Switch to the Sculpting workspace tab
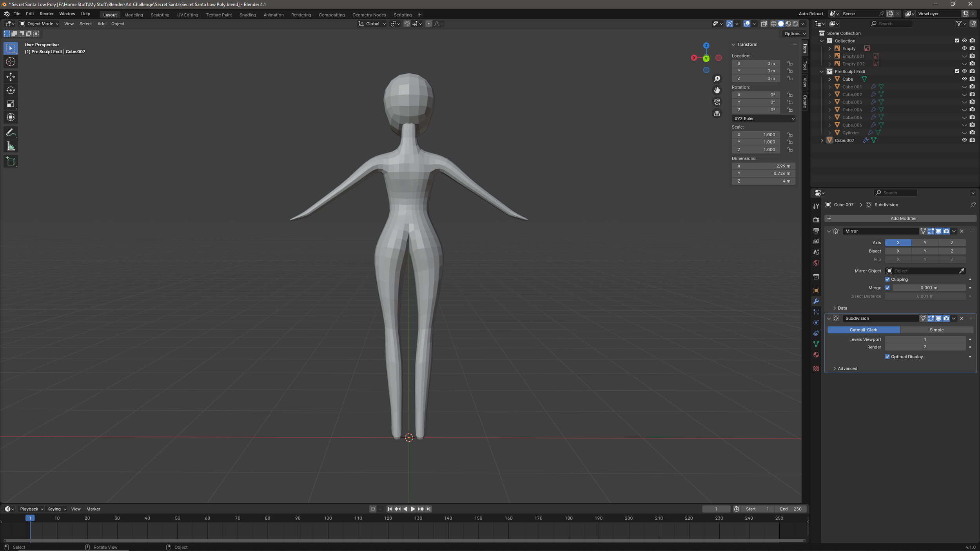 coord(160,15)
